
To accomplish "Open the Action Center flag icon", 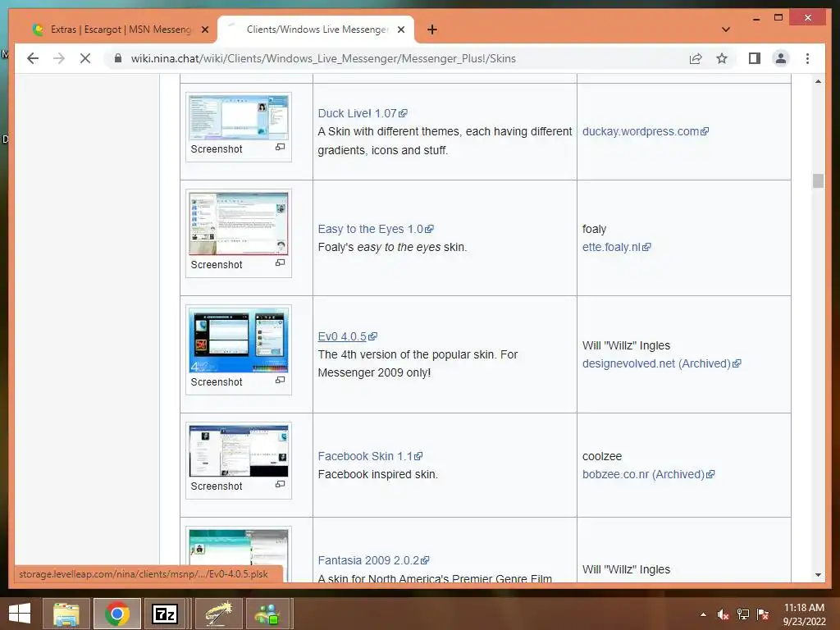I will click(763, 614).
